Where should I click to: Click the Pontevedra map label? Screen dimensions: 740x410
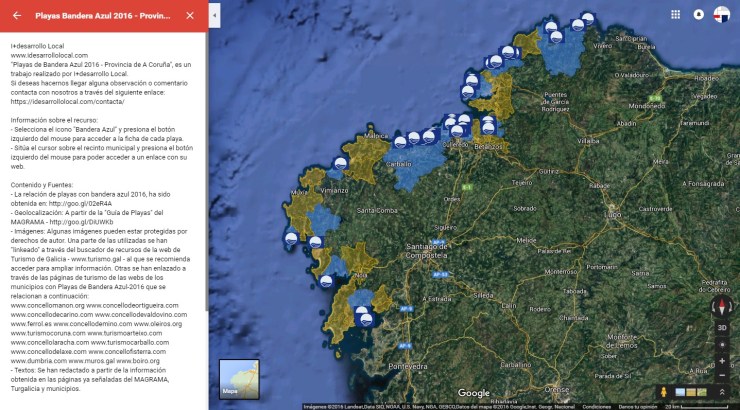408,366
